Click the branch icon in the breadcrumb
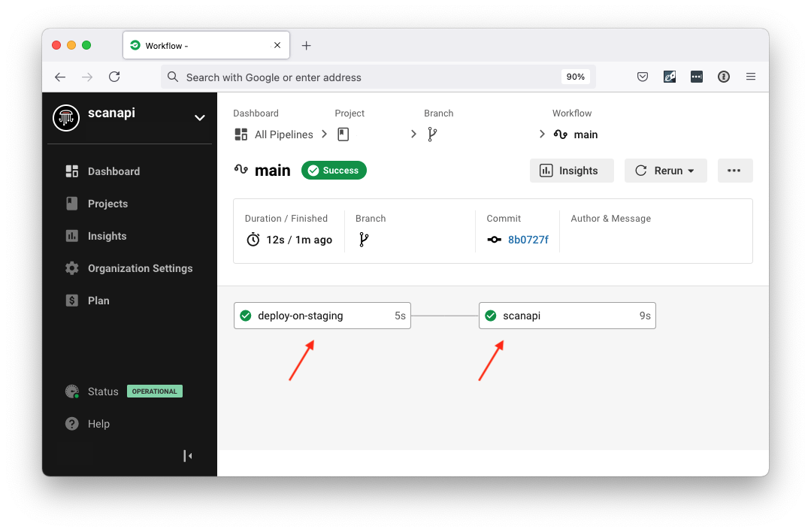This screenshot has height=532, width=811. pyautogui.click(x=431, y=134)
